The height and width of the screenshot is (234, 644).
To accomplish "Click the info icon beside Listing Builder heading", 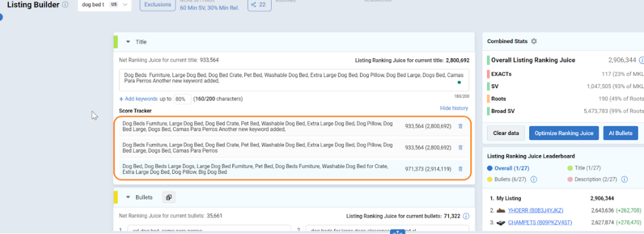I will pos(65,5).
